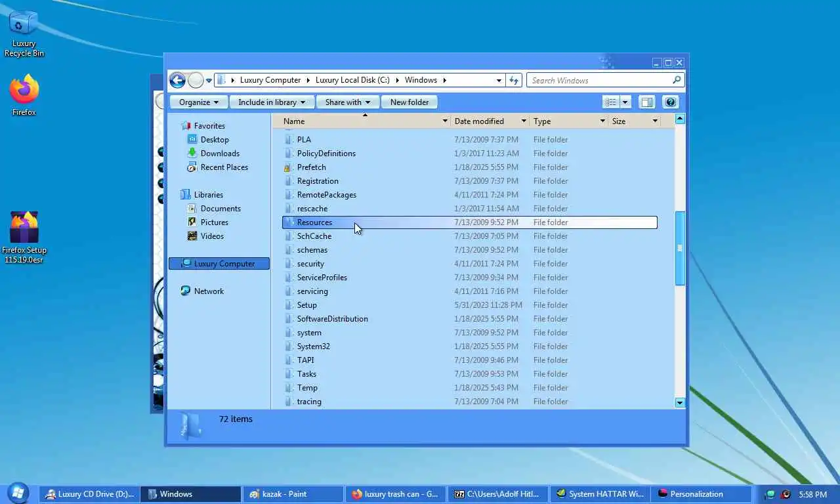Go back with the Explorer back arrow
The image size is (840, 504).
point(177,80)
